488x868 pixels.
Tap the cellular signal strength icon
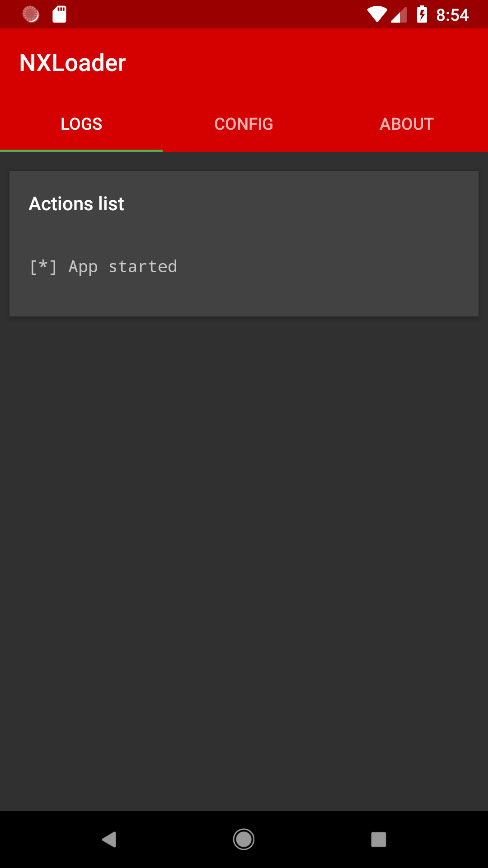point(399,14)
